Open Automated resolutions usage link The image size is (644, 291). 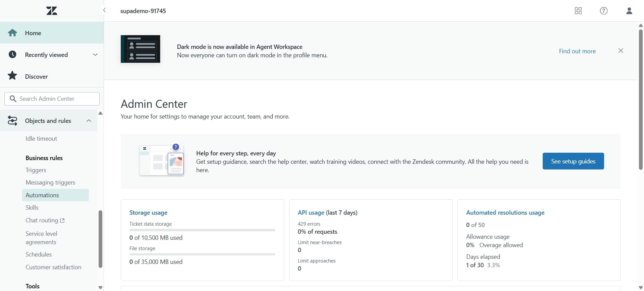(505, 213)
